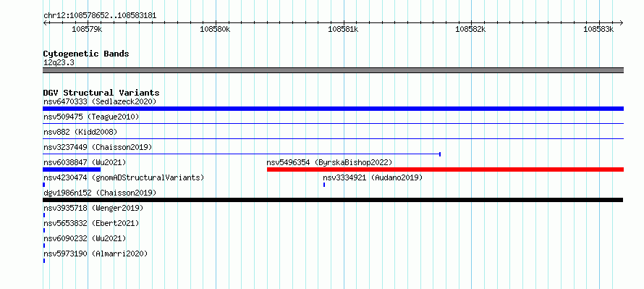Click the 108583k ruler label

598,29
